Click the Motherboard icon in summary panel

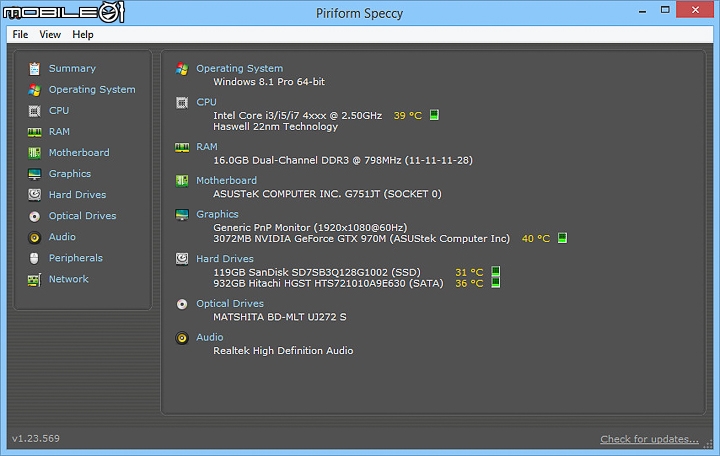click(x=182, y=181)
